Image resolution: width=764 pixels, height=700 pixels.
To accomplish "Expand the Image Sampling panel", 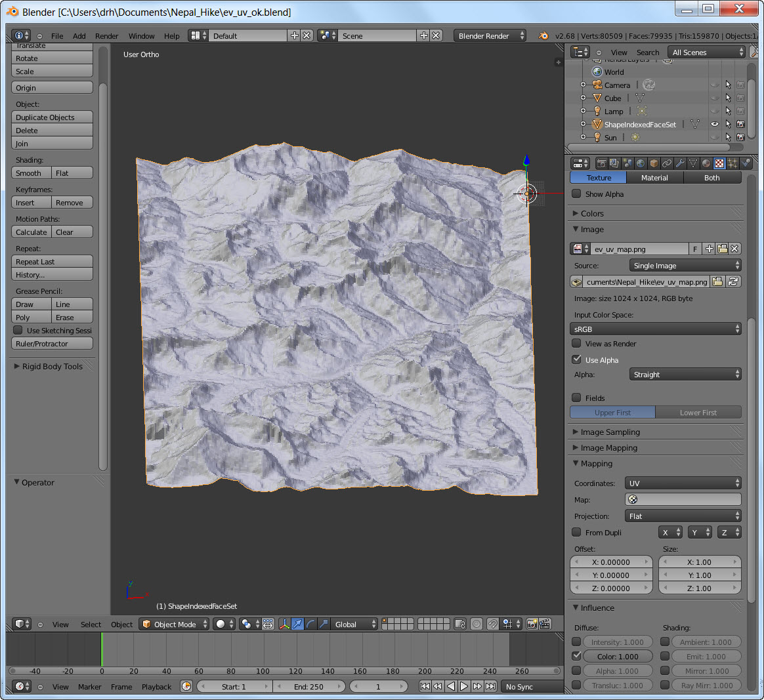I will click(x=610, y=432).
